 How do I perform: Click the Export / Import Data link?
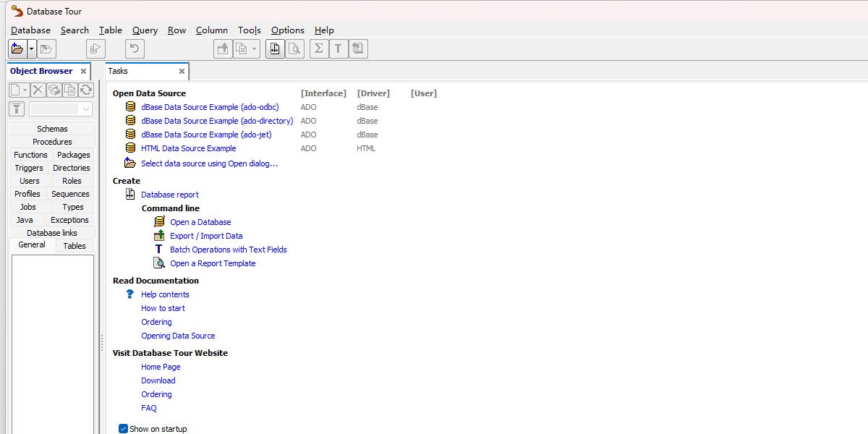coord(206,236)
